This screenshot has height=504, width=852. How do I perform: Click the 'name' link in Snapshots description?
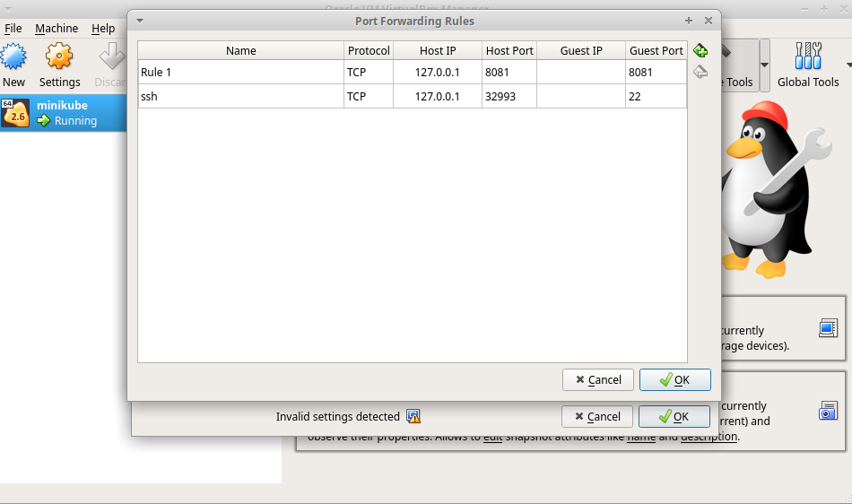641,438
